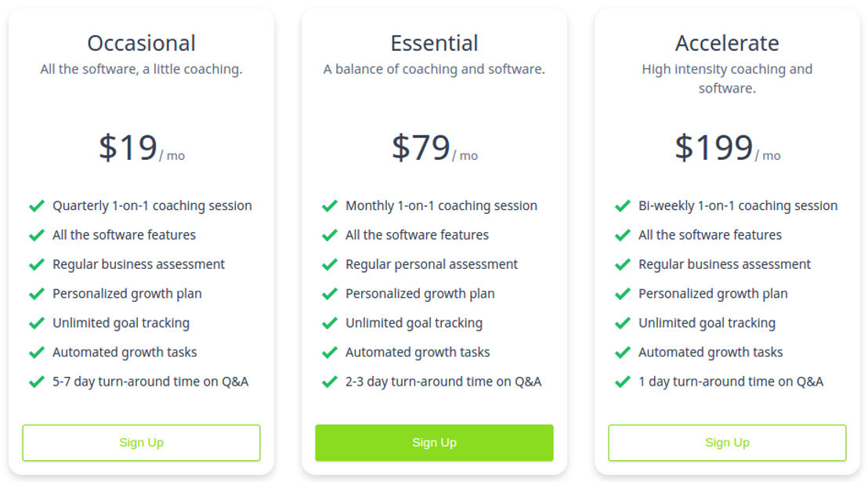This screenshot has width=868, height=482.
Task: Click checkmark beside Quarterly 1-on-1 coaching session
Action: pyautogui.click(x=37, y=206)
